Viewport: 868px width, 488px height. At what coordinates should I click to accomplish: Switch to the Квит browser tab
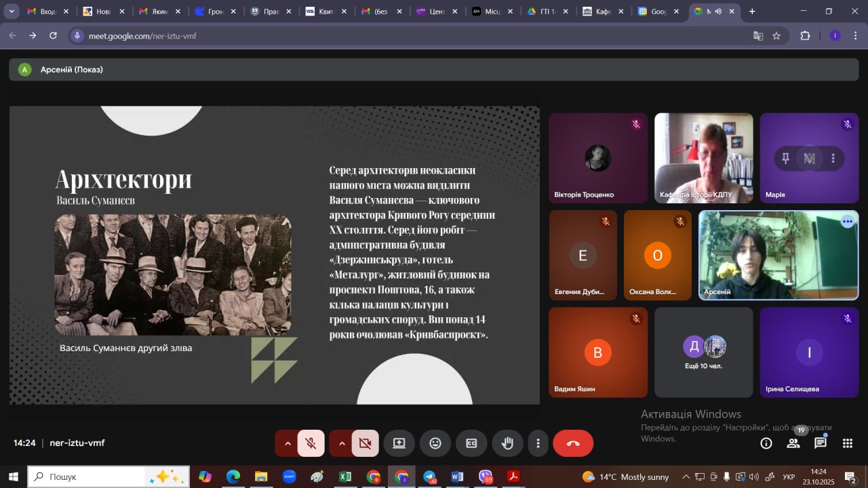(322, 12)
